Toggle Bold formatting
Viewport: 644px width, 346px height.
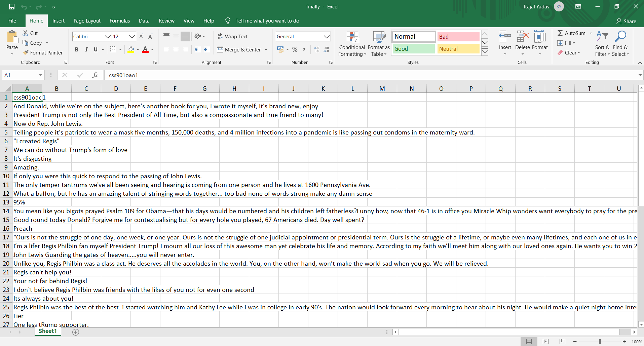(x=77, y=49)
